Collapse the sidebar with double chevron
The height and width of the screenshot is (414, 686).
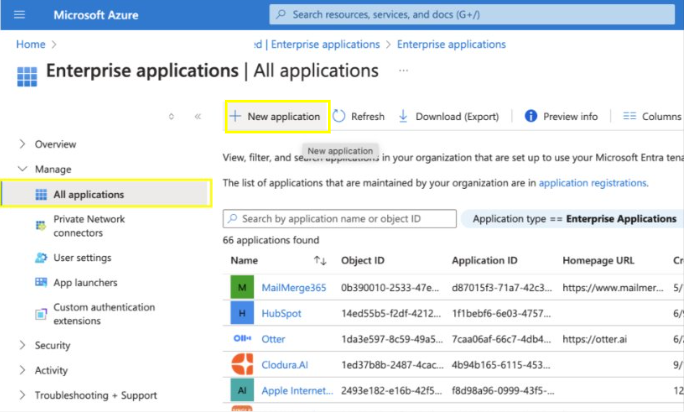point(197,117)
